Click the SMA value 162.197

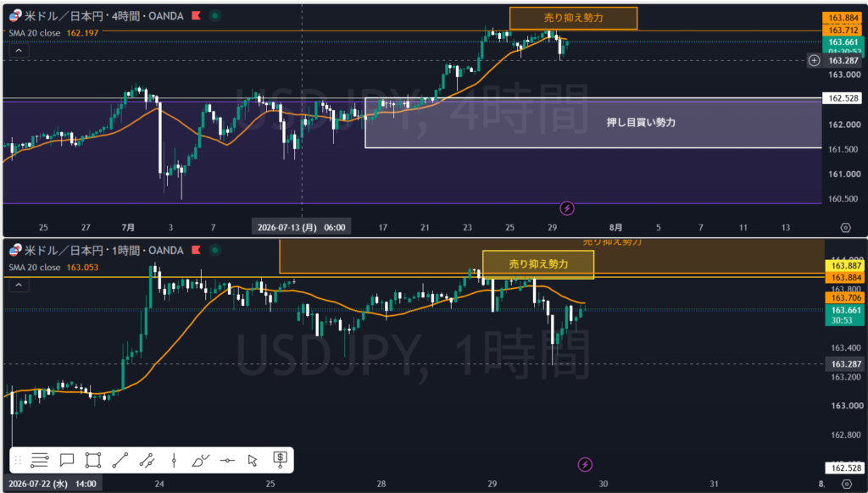point(82,33)
